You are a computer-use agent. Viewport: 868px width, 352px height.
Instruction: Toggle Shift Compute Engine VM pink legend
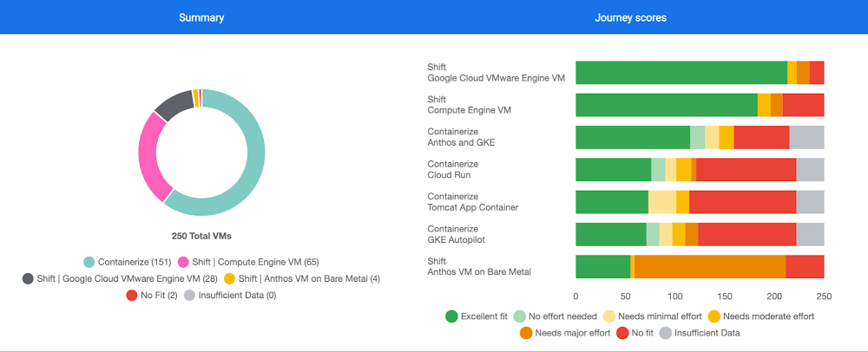pyautogui.click(x=183, y=262)
